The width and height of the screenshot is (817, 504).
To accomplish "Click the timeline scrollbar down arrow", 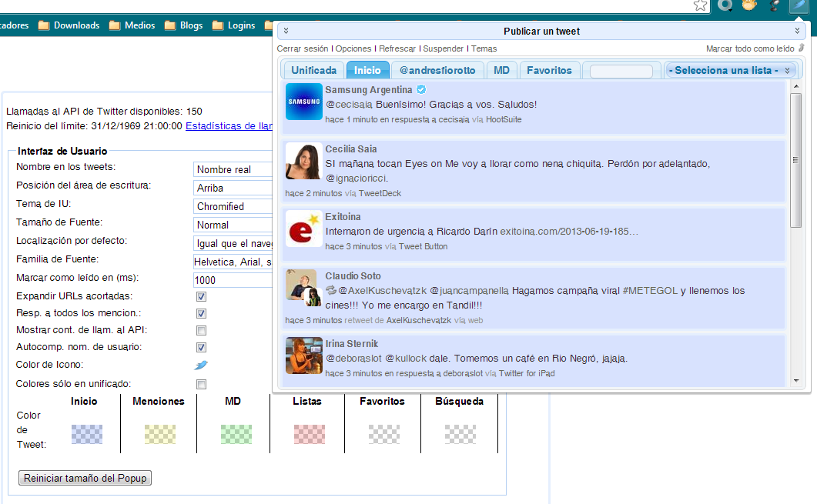I will [795, 381].
